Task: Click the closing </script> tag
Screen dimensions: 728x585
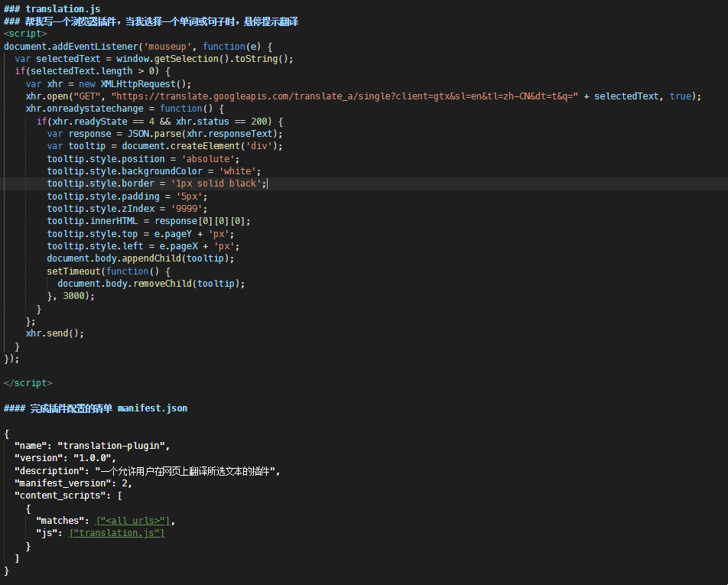Action: tap(28, 383)
